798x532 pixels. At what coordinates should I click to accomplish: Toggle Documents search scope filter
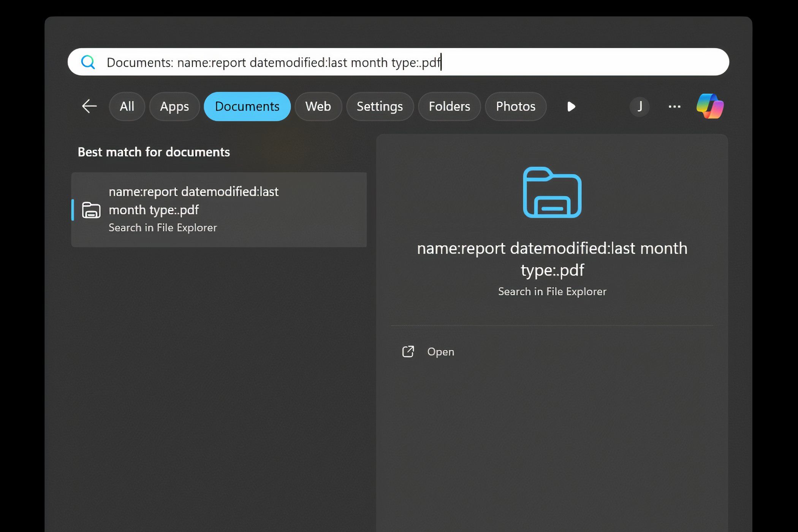pyautogui.click(x=247, y=106)
